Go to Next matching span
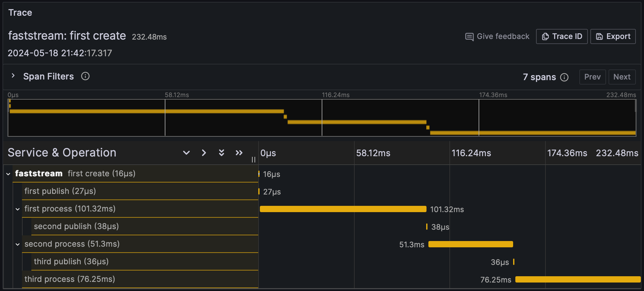644x291 pixels. click(x=622, y=77)
